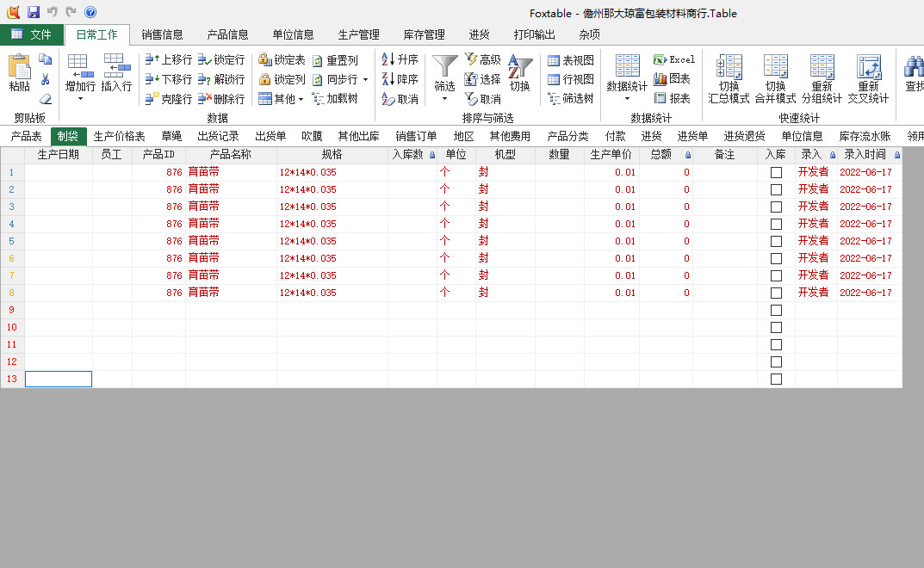
Task: Open the 出货记录 table tab
Action: (x=218, y=136)
